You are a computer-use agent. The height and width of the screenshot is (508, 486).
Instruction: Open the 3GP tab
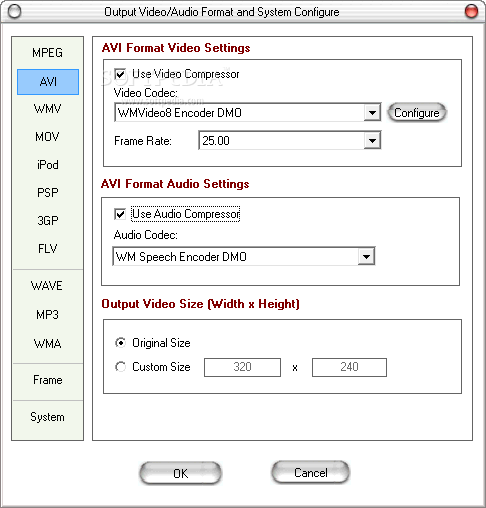[x=47, y=220]
